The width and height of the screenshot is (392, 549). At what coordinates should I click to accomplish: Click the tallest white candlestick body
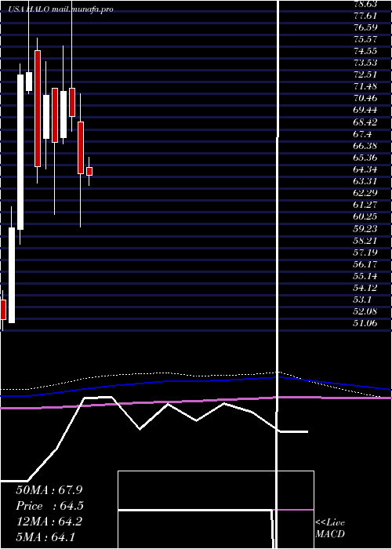click(x=20, y=152)
